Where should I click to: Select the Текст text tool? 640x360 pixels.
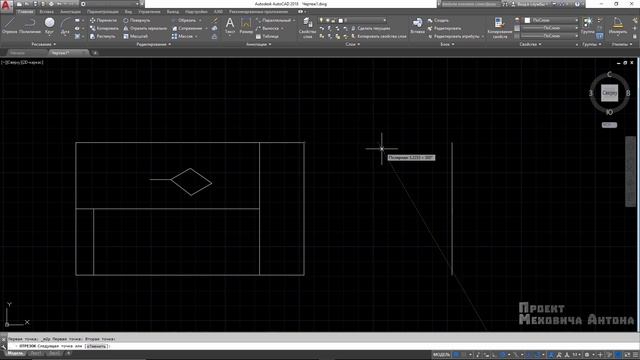pos(230,25)
